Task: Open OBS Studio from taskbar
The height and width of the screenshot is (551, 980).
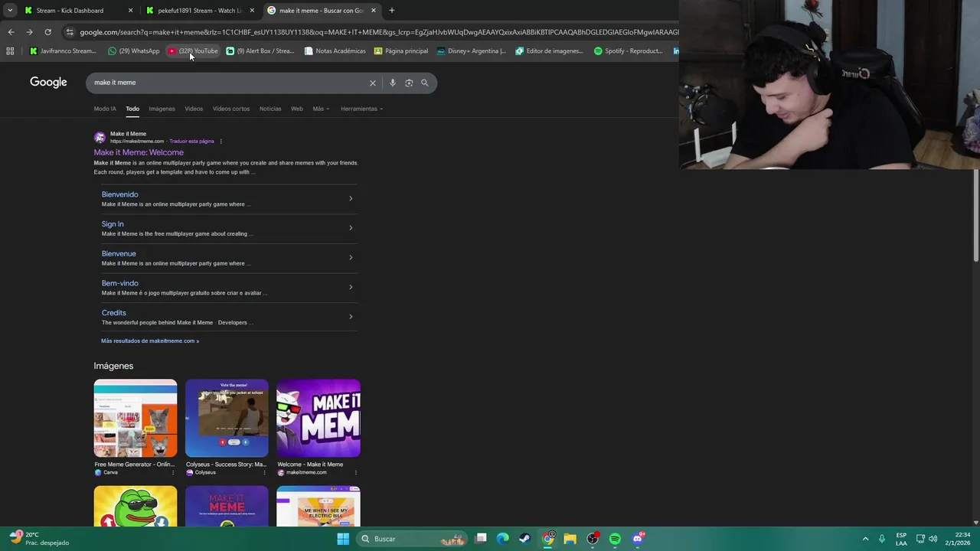Action: pos(593,539)
